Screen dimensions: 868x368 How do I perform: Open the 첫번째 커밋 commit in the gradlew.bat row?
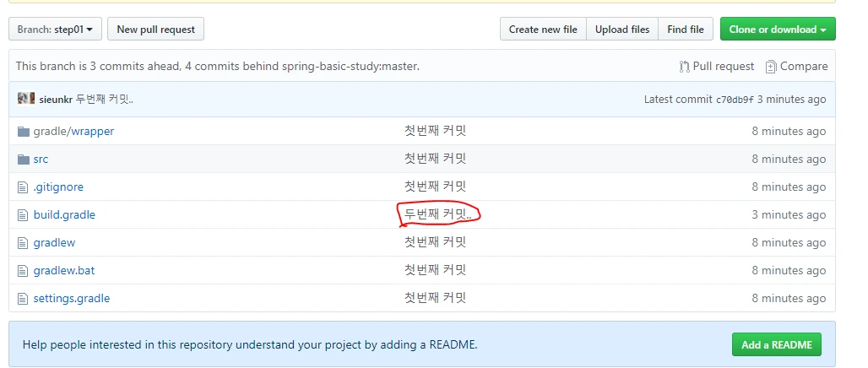pyautogui.click(x=435, y=270)
